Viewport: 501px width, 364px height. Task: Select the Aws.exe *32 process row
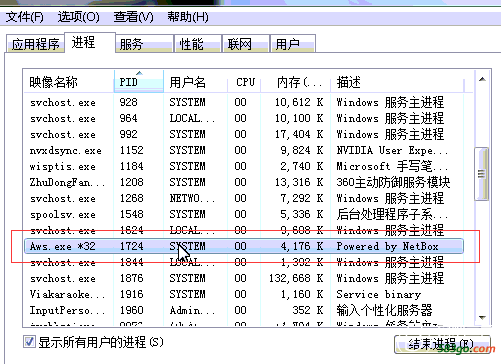coord(244,246)
